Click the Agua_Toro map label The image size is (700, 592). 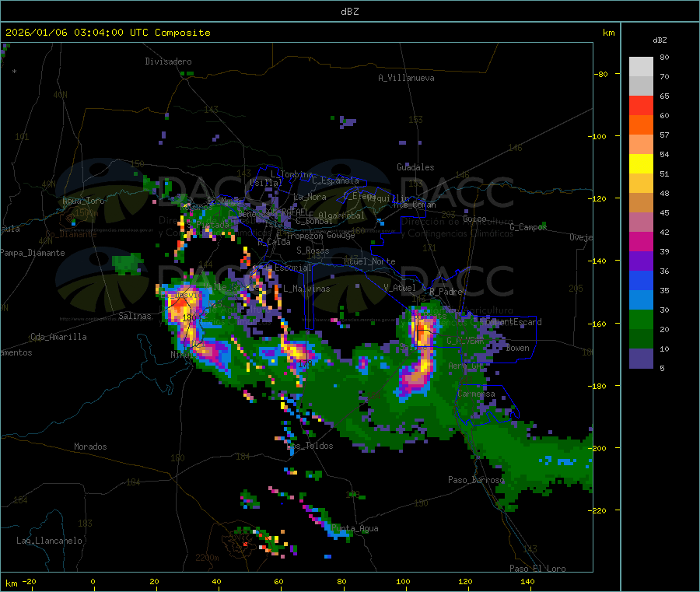tap(83, 201)
